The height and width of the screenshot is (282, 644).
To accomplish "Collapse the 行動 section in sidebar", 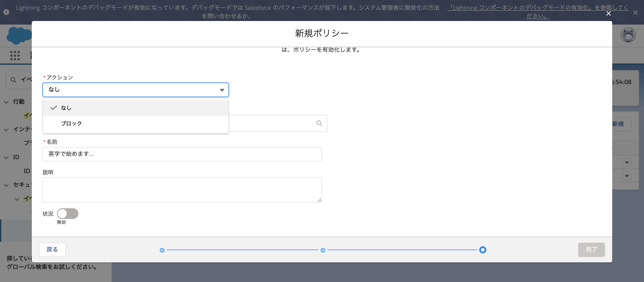I will coord(6,102).
